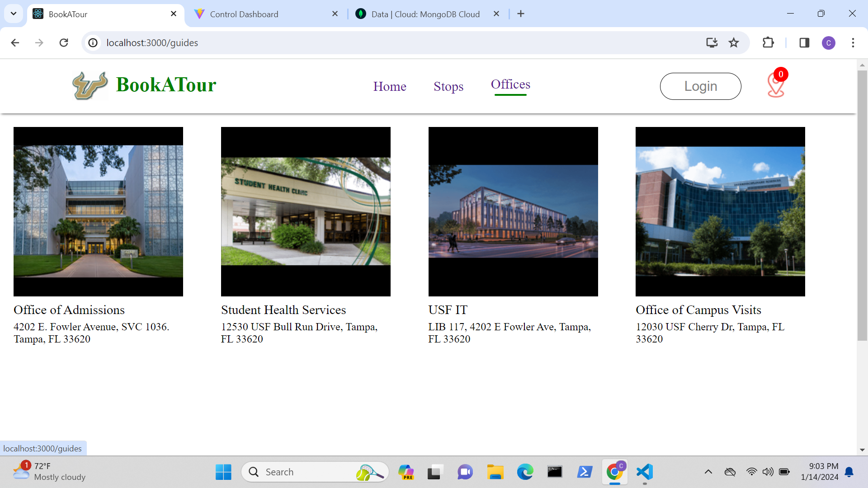Switch to Control Dashboard tab
868x488 pixels.
point(244,14)
